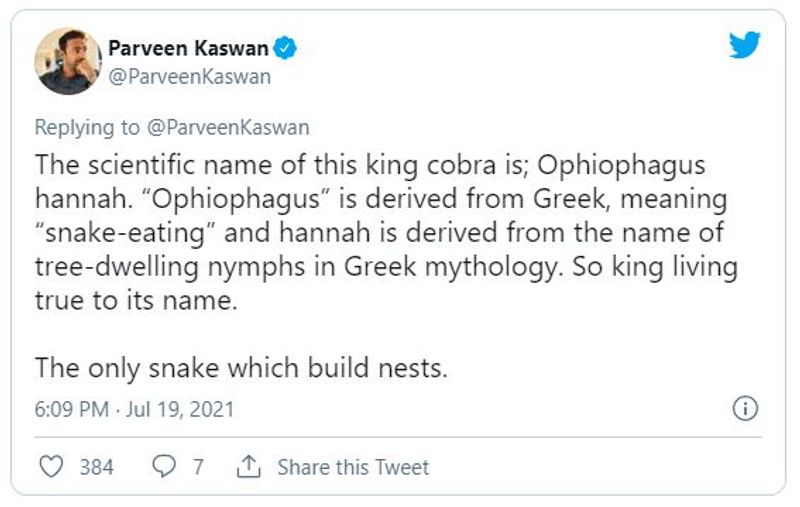Click the share upload arrow icon
800x507 pixels.
pyautogui.click(x=248, y=467)
